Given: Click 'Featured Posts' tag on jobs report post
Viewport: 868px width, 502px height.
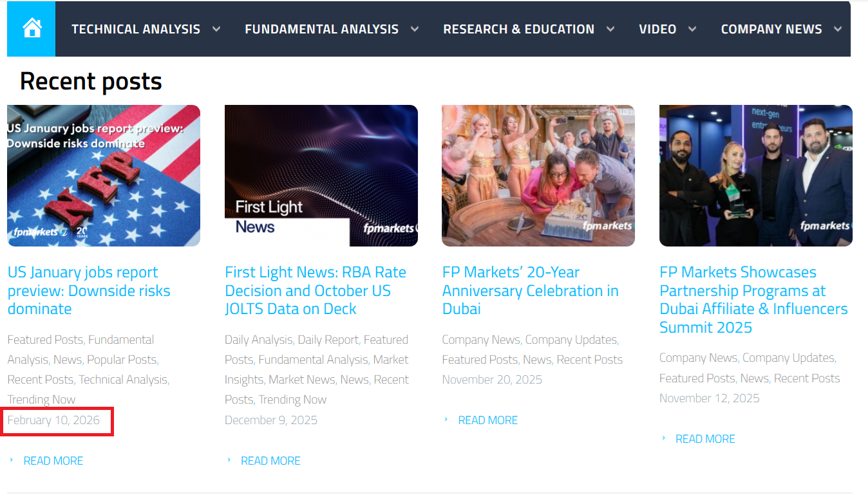Looking at the screenshot, I should (45, 340).
